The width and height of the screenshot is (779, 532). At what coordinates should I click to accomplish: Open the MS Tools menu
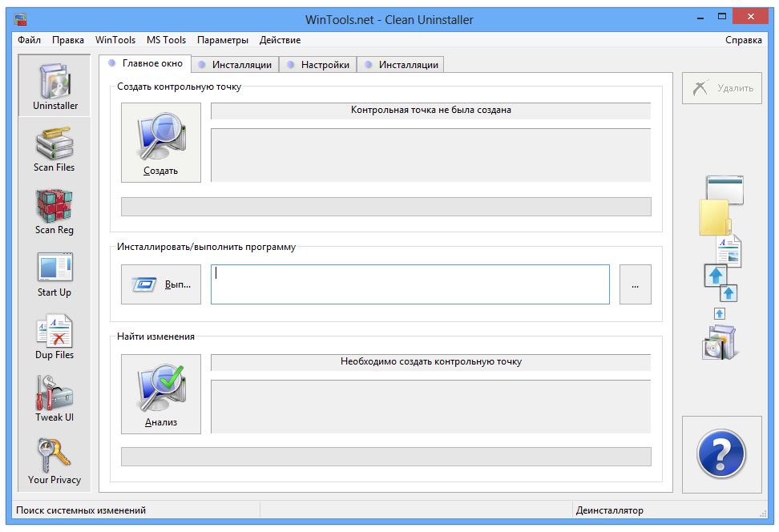click(166, 40)
